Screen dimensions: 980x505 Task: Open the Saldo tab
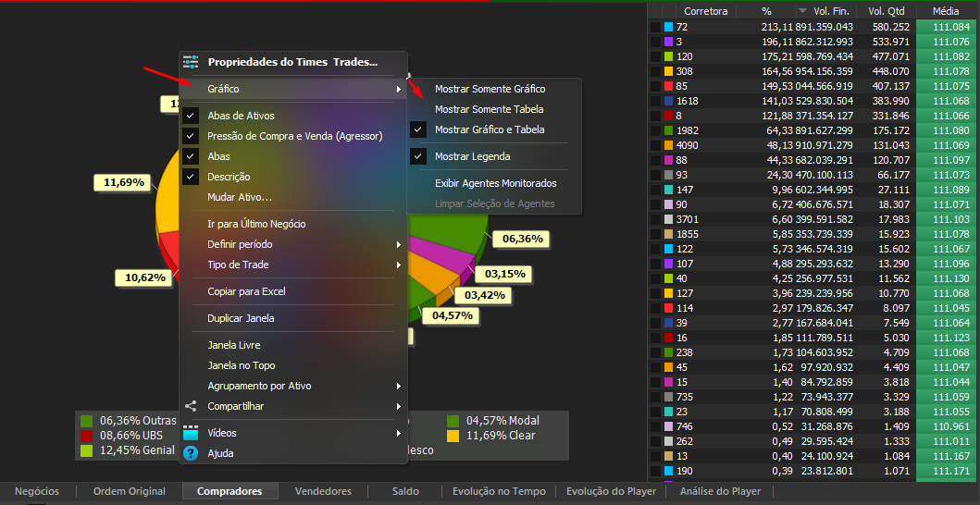click(405, 491)
